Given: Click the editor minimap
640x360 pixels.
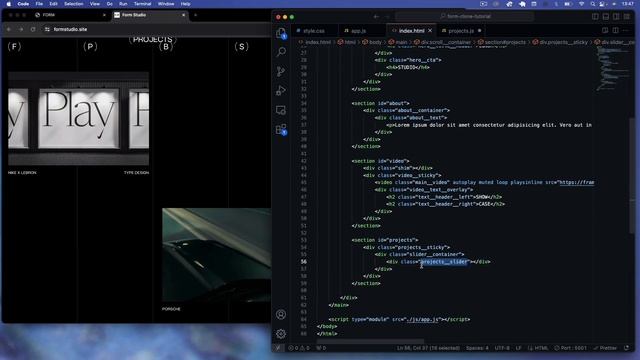Looking at the screenshot, I should tap(613, 68).
